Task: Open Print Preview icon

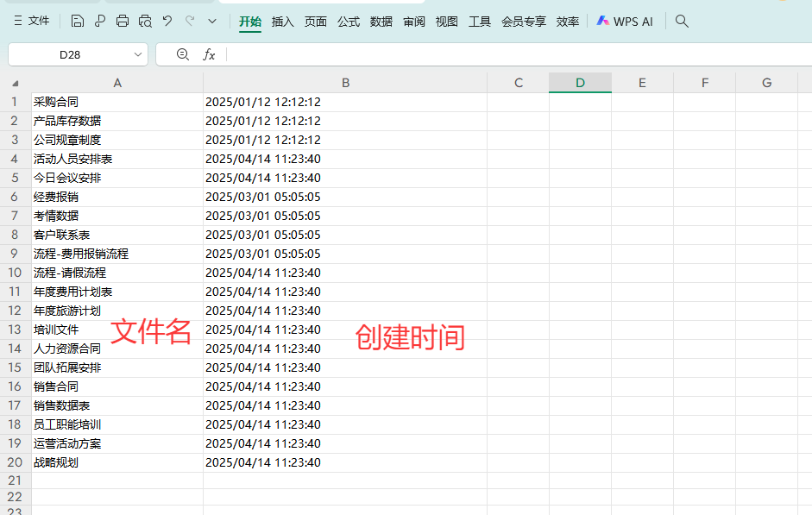Action: click(x=145, y=22)
